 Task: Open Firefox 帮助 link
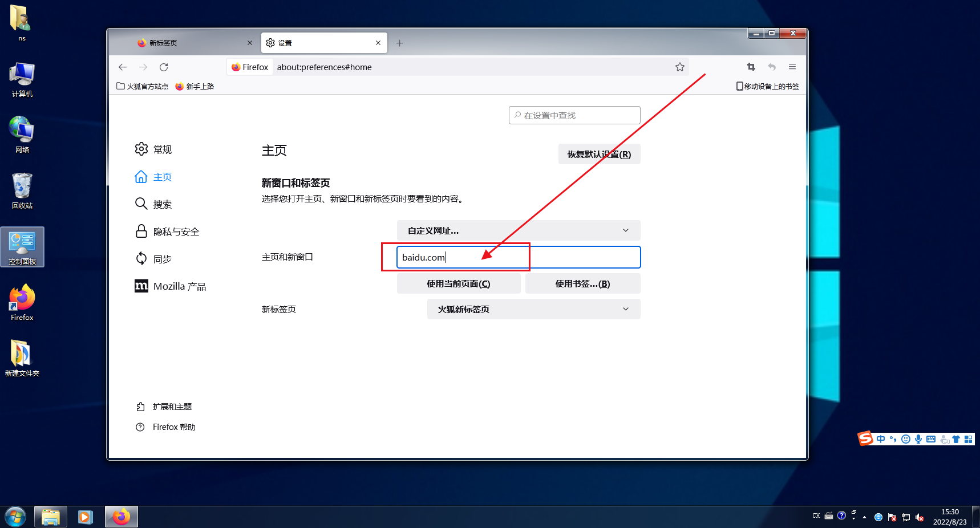[165, 427]
